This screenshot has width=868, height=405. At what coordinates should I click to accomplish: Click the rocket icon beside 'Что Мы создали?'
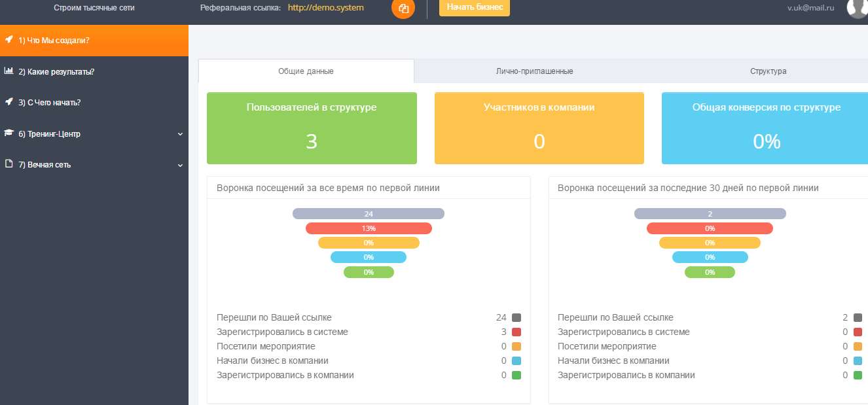pyautogui.click(x=9, y=39)
